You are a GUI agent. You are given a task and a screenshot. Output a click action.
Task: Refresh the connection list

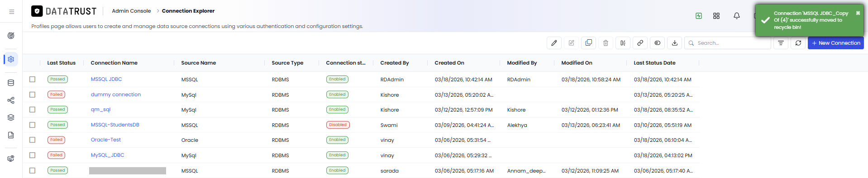click(798, 43)
